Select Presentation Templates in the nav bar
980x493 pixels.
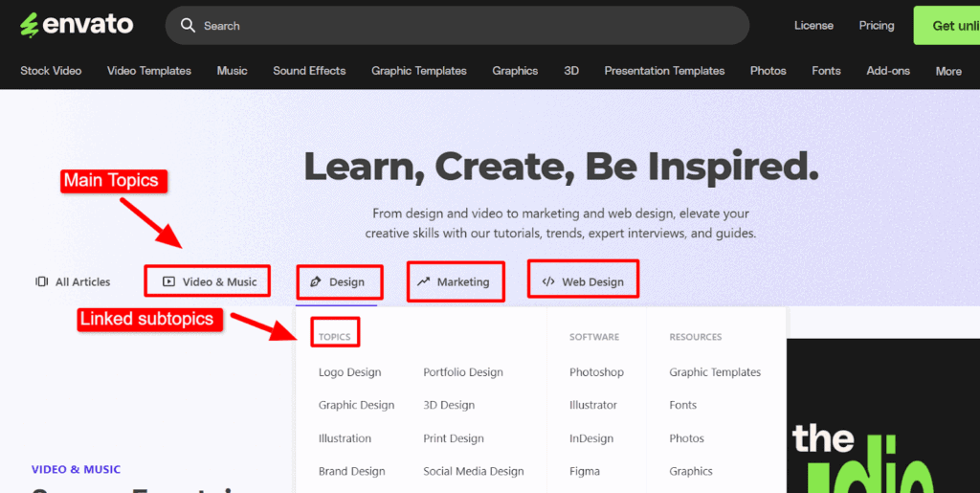point(664,71)
